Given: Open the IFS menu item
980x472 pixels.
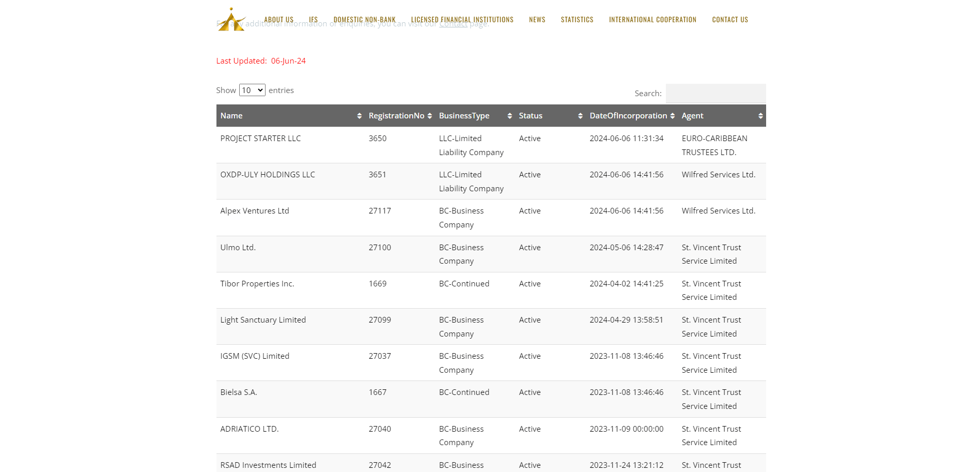Looking at the screenshot, I should pyautogui.click(x=313, y=20).
